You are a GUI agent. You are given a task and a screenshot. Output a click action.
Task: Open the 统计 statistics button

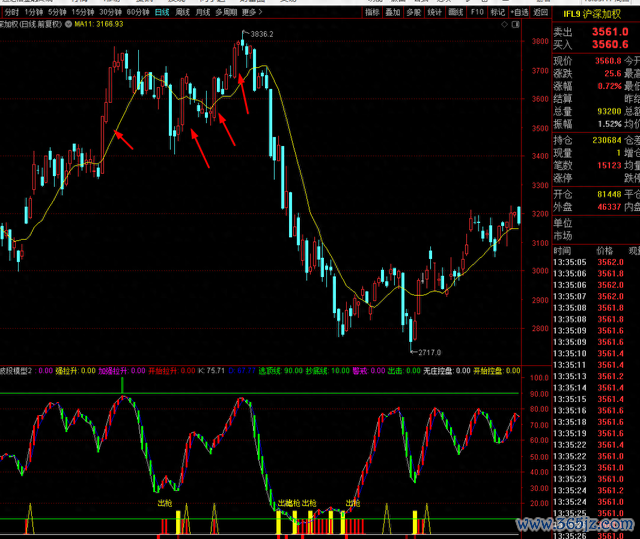[x=434, y=12]
